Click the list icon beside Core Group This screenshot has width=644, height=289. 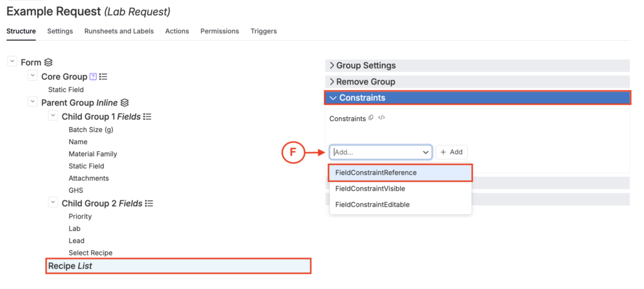104,76
